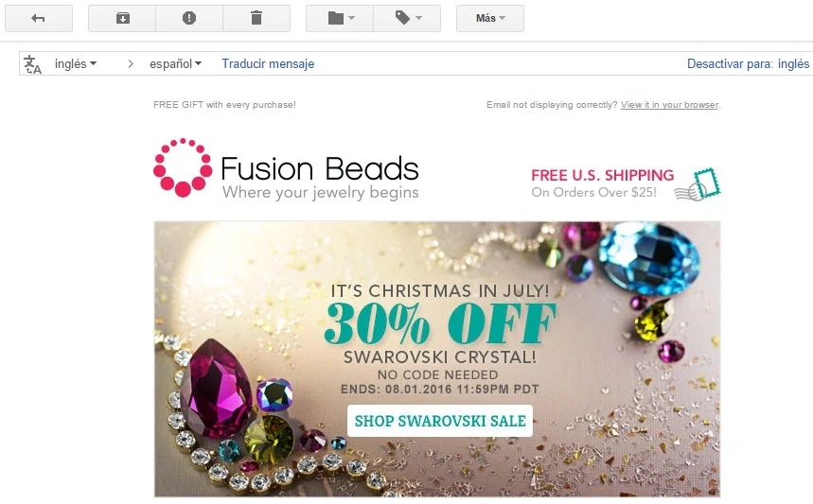Go back using the back arrow button

coord(39,19)
